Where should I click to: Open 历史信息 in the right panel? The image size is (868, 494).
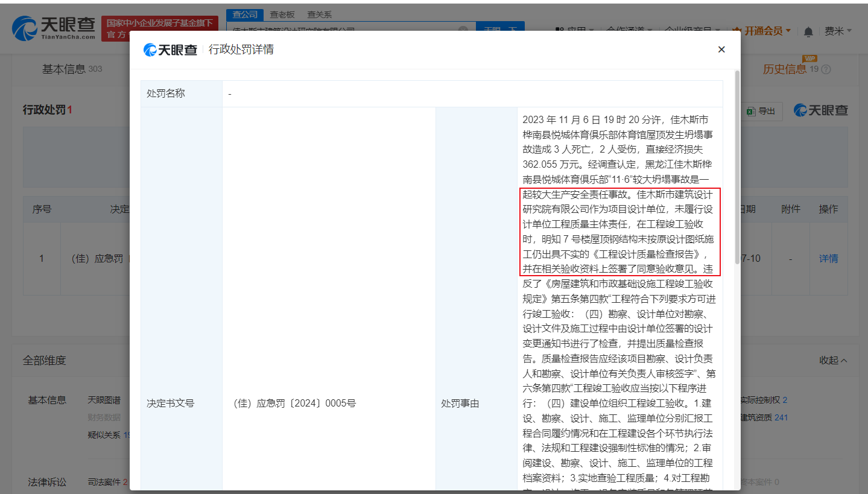pos(783,69)
